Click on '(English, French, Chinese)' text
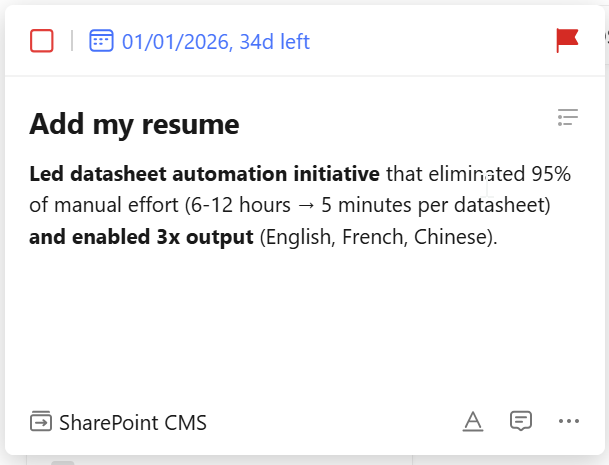The width and height of the screenshot is (609, 465). (x=377, y=239)
